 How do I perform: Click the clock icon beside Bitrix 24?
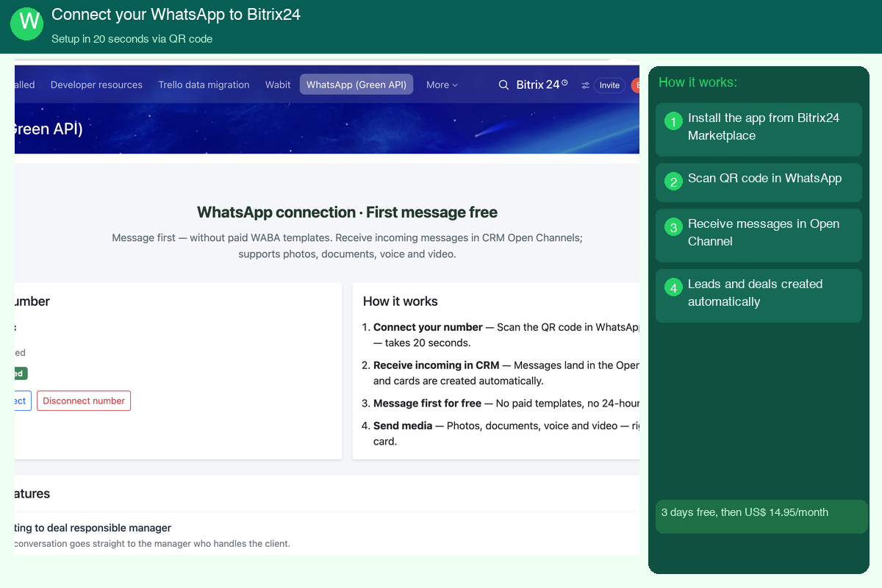[564, 83]
